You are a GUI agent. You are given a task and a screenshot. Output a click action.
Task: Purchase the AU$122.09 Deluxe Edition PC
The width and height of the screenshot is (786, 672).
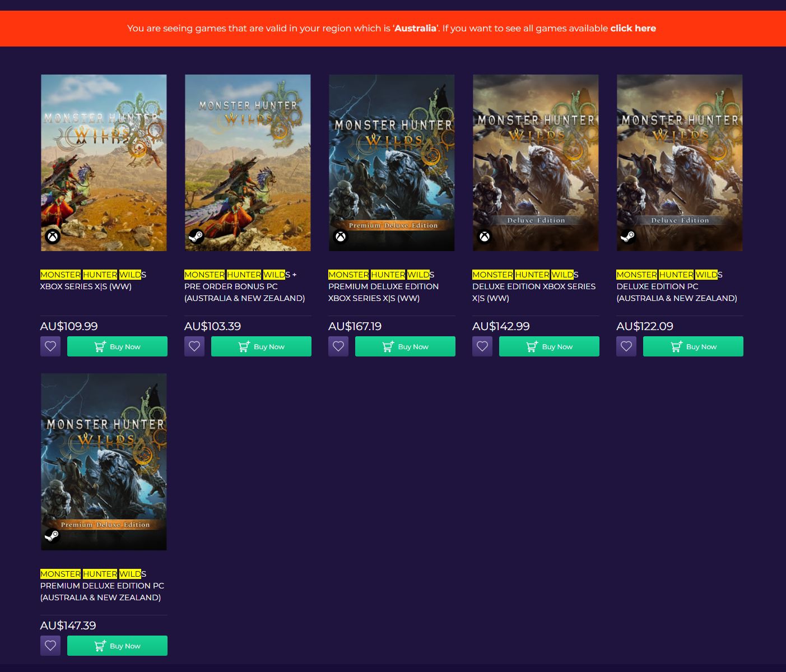click(693, 346)
